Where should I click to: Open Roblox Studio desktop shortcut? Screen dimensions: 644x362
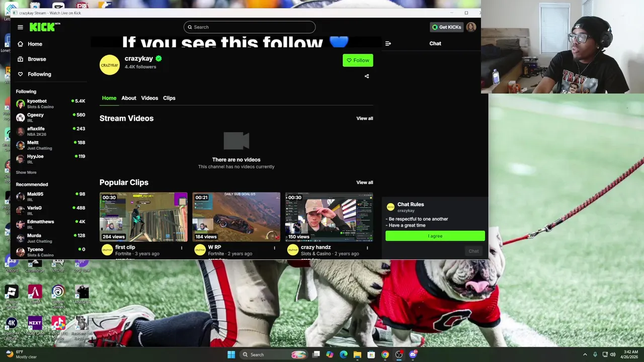pyautogui.click(x=12, y=295)
